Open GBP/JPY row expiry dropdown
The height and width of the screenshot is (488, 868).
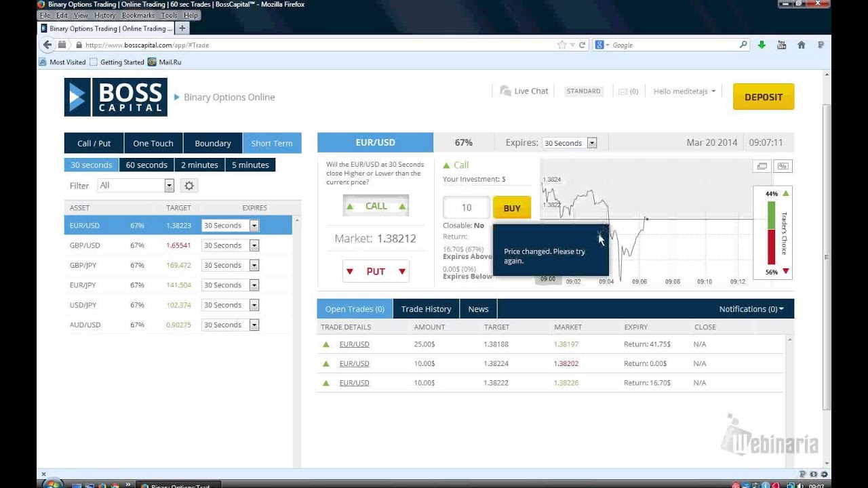coord(254,265)
